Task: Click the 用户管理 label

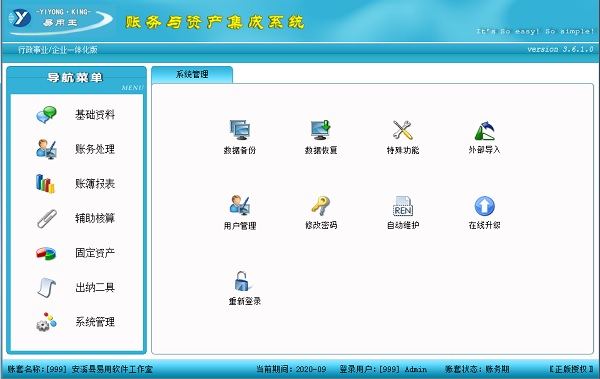Action: pyautogui.click(x=240, y=226)
